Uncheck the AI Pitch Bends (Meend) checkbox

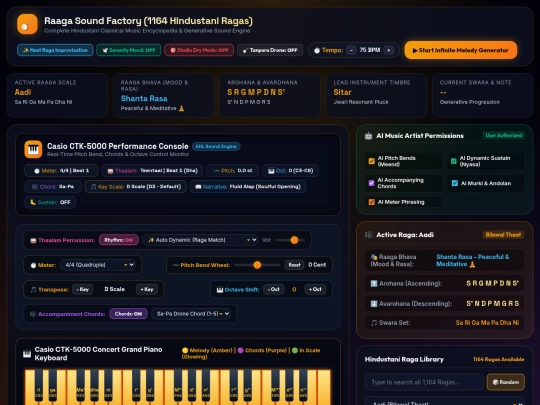pyautogui.click(x=372, y=161)
